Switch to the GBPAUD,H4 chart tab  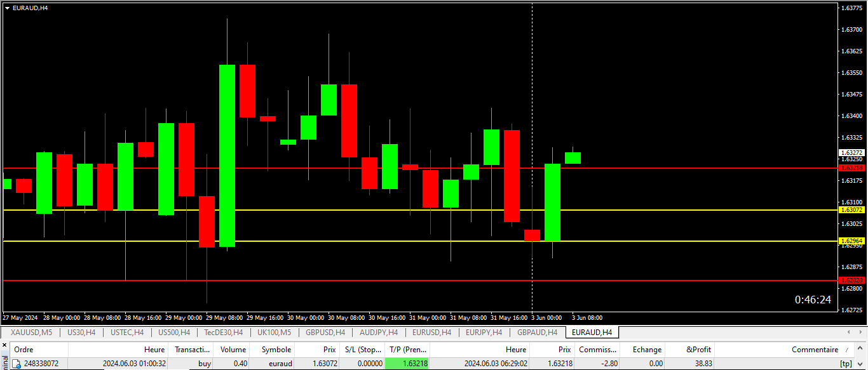(537, 332)
